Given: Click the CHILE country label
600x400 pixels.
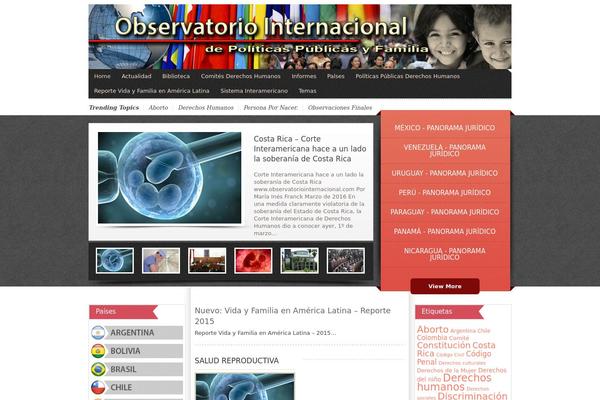Looking at the screenshot, I should point(121,387).
